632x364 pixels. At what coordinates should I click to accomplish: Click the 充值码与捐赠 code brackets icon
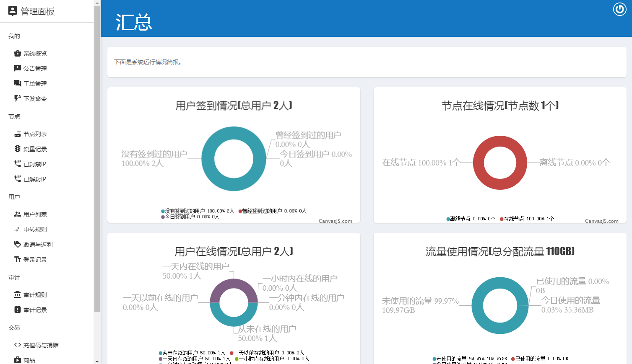click(x=17, y=345)
